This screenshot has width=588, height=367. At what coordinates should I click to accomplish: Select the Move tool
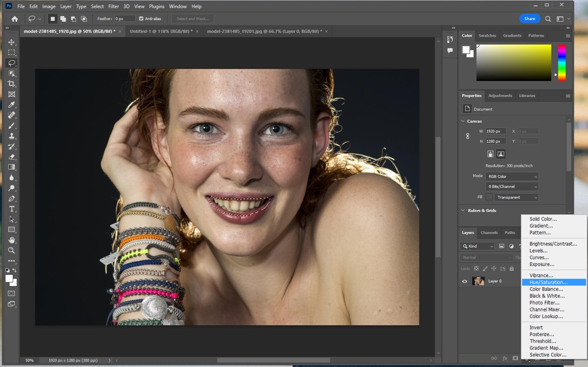(12, 42)
